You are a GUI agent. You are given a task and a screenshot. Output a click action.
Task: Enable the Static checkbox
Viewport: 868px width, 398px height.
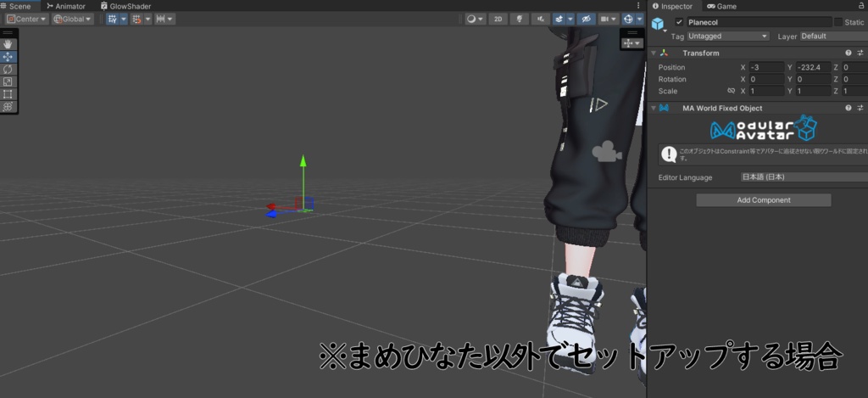(x=838, y=22)
